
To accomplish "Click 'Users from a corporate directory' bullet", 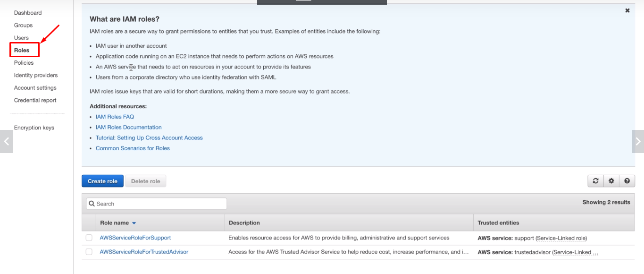I will [x=186, y=77].
